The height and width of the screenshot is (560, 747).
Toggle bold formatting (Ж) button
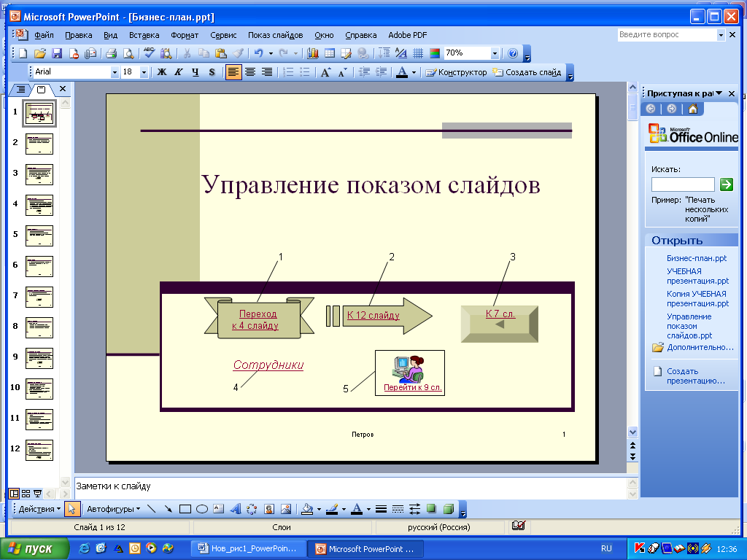coord(162,72)
